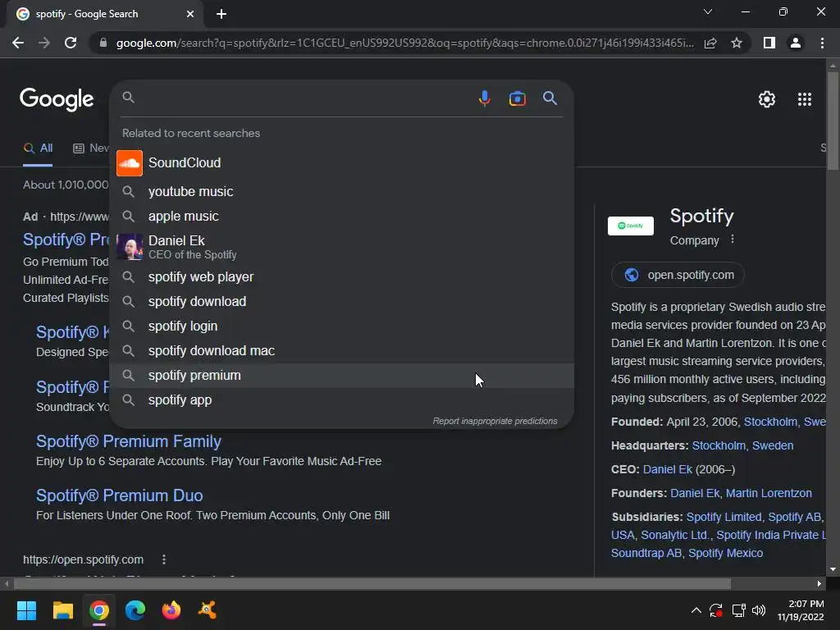Open more options beside Company label
Viewport: 840px width, 630px height.
733,240
